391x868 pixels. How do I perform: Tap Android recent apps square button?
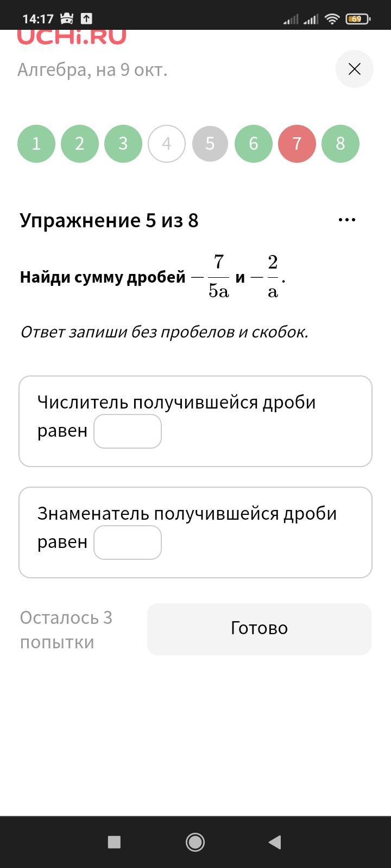114,842
